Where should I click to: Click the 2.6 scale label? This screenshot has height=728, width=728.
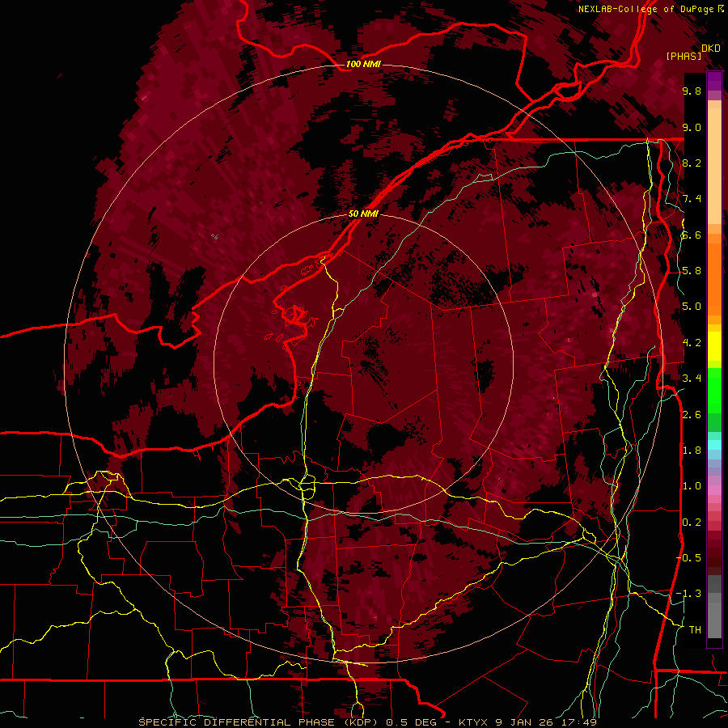tap(692, 414)
